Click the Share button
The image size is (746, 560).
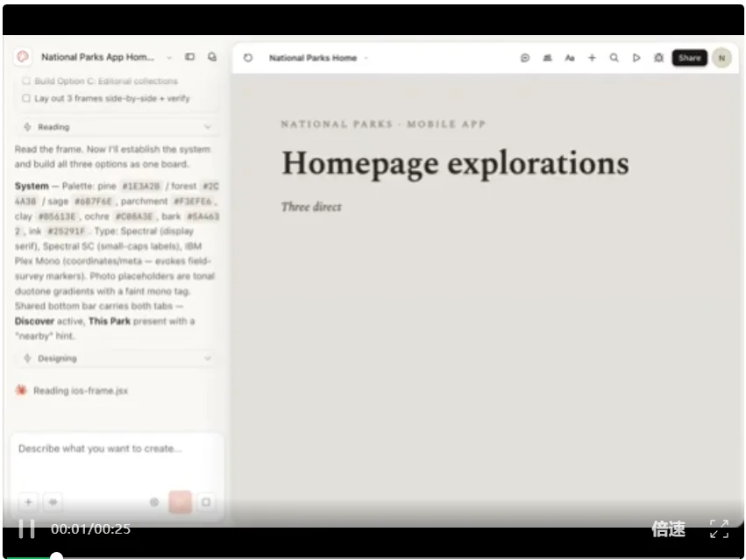click(689, 58)
